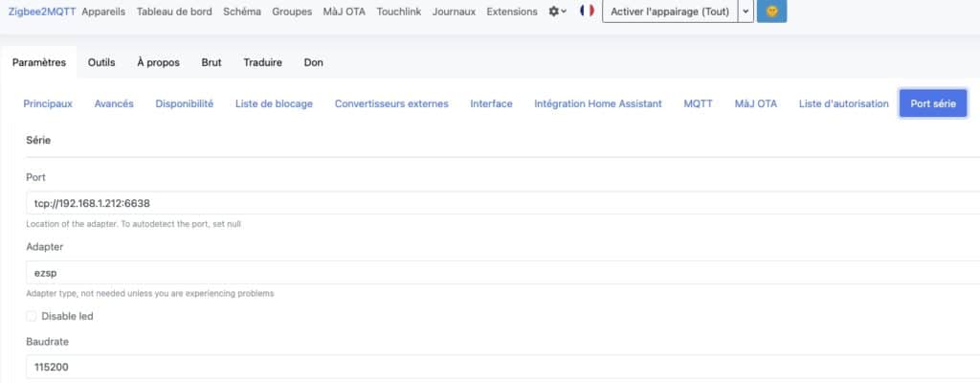This screenshot has width=980, height=383.
Task: Open the settings gear menu
Action: [558, 11]
